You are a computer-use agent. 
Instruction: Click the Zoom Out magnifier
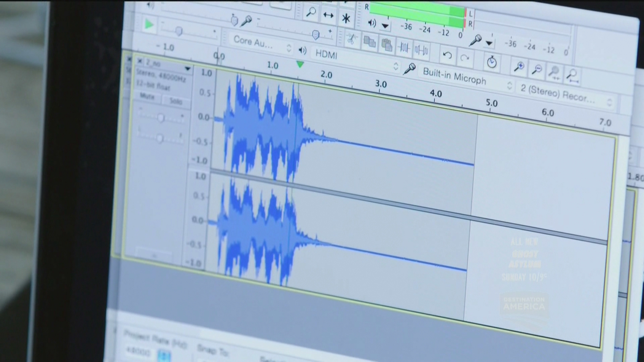coord(537,70)
